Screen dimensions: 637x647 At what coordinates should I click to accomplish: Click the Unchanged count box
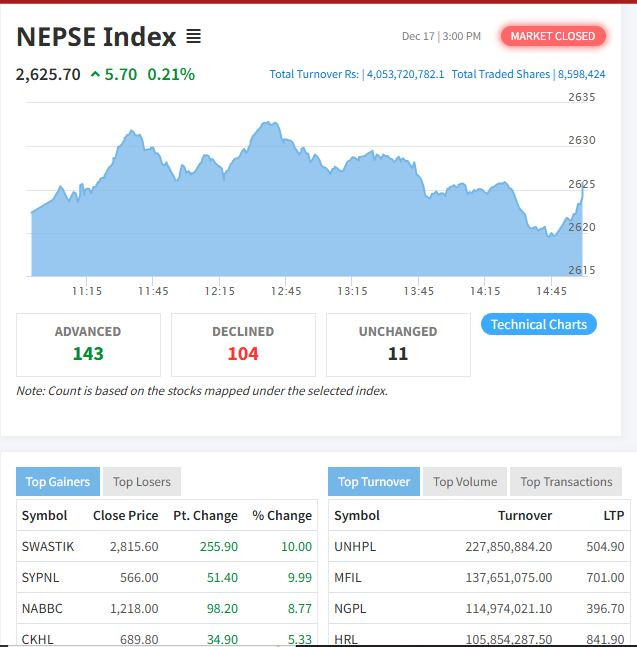pos(398,344)
